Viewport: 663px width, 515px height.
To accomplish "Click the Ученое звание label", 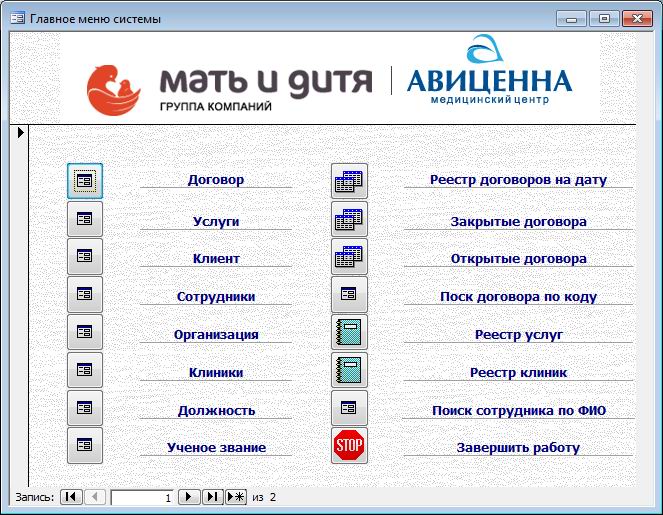I will pos(216,447).
